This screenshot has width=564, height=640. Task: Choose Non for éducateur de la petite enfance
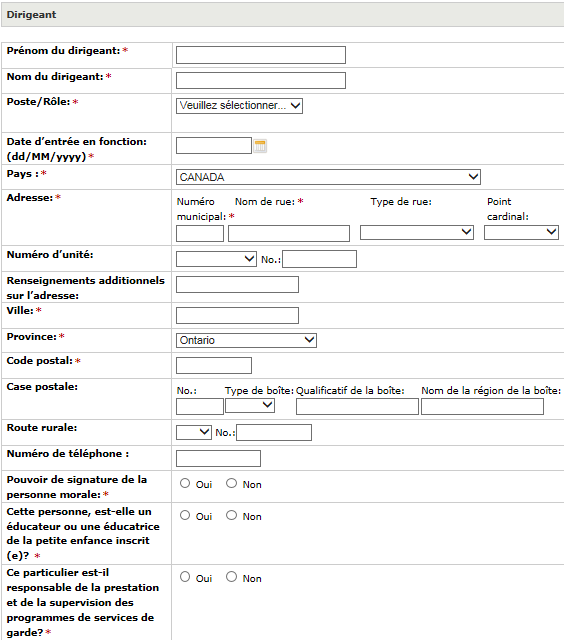(x=231, y=515)
